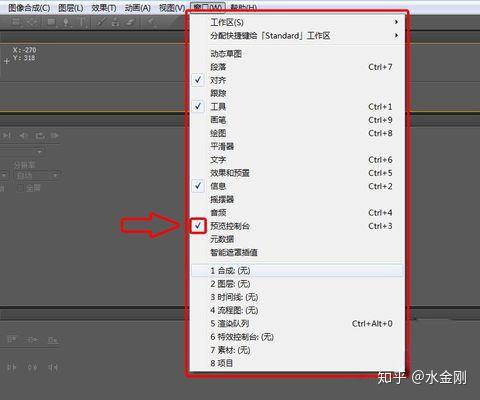Screen dimensions: 480x400
Task: Toggle the checked 预览控制台 entry
Action: (x=297, y=226)
